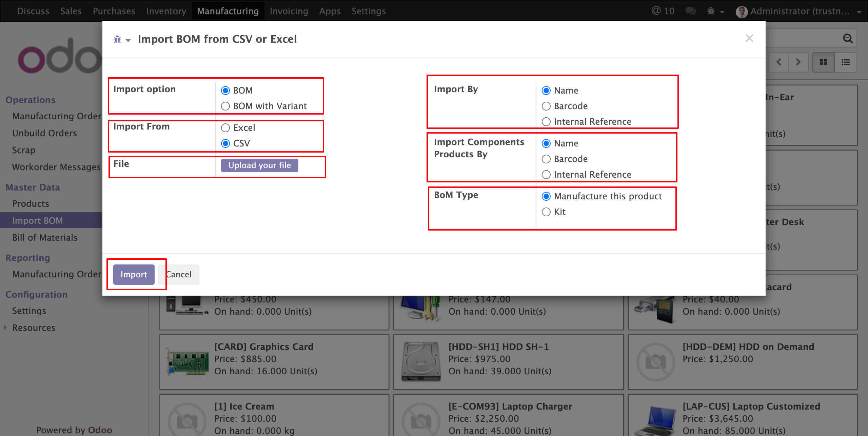Switch to kanban view icon
This screenshot has height=436, width=868.
tap(823, 62)
